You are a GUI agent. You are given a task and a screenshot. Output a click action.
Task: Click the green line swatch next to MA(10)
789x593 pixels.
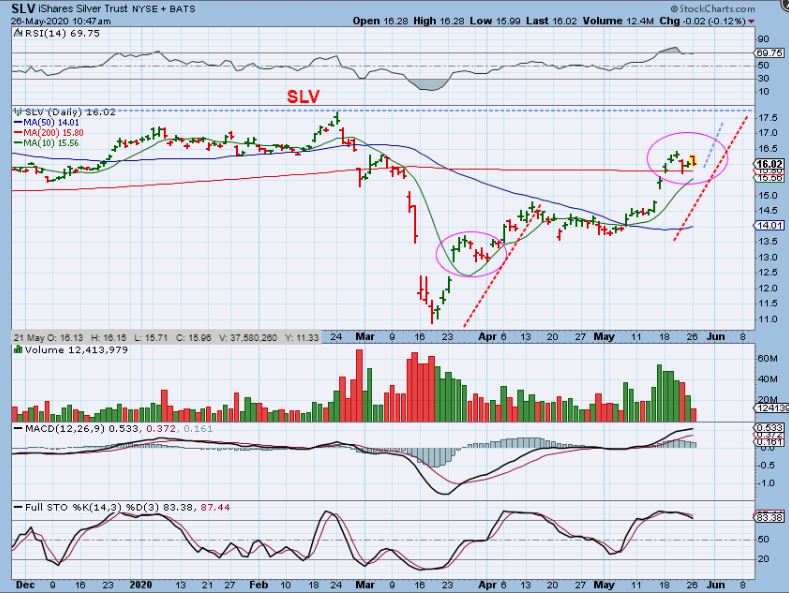pyautogui.click(x=18, y=143)
